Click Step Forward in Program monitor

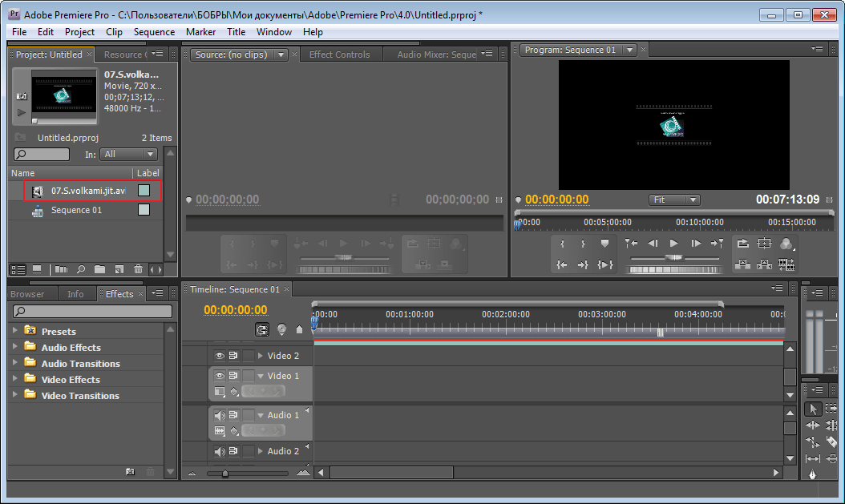point(696,244)
